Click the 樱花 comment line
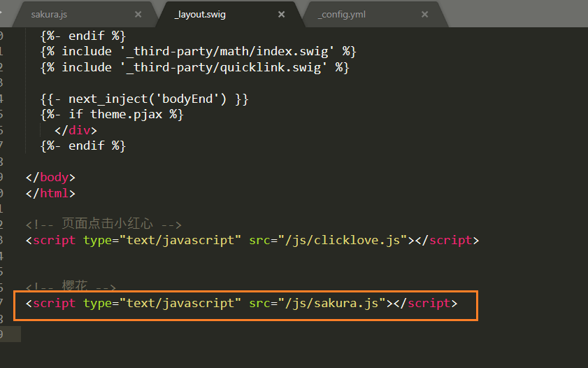This screenshot has width=588, height=368. (x=71, y=286)
